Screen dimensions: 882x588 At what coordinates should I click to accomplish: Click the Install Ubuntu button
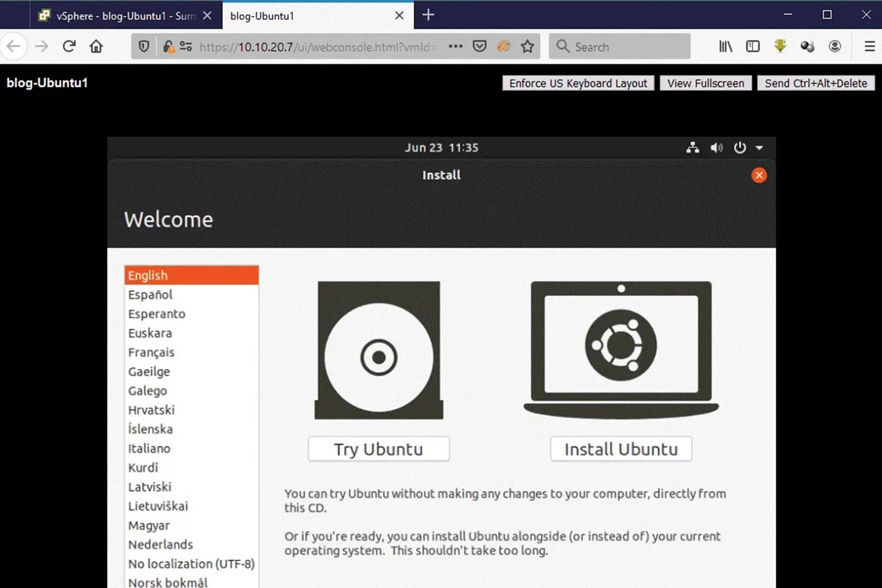[x=621, y=449]
